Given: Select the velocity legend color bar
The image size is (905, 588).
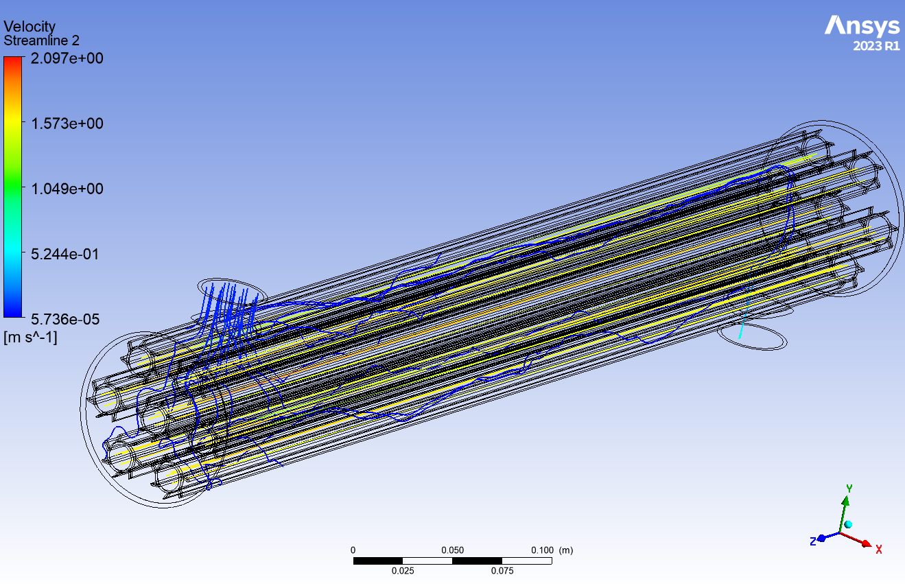Looking at the screenshot, I should pyautogui.click(x=12, y=187).
